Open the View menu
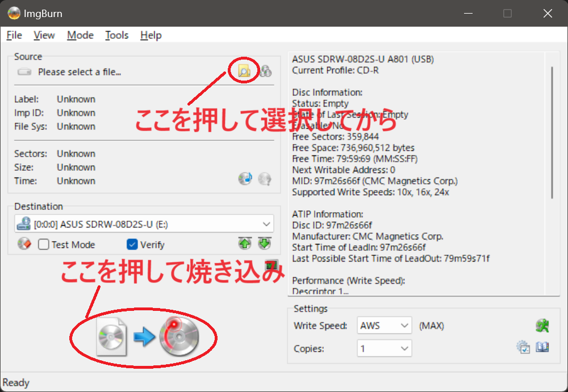 click(x=44, y=35)
